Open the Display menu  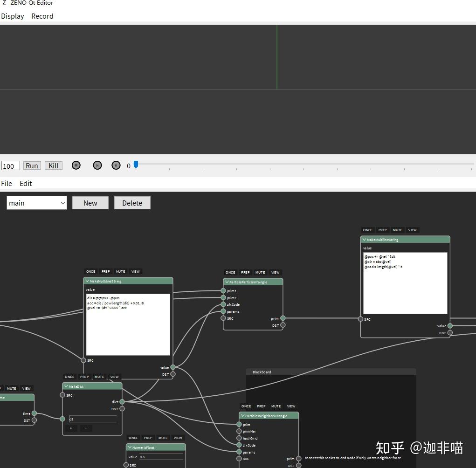pyautogui.click(x=13, y=16)
